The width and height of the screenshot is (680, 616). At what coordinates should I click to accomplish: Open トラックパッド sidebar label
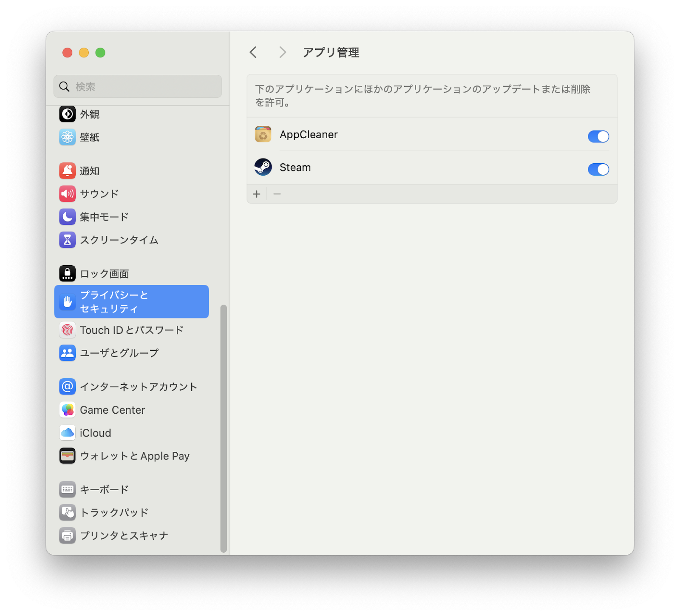pyautogui.click(x=114, y=513)
